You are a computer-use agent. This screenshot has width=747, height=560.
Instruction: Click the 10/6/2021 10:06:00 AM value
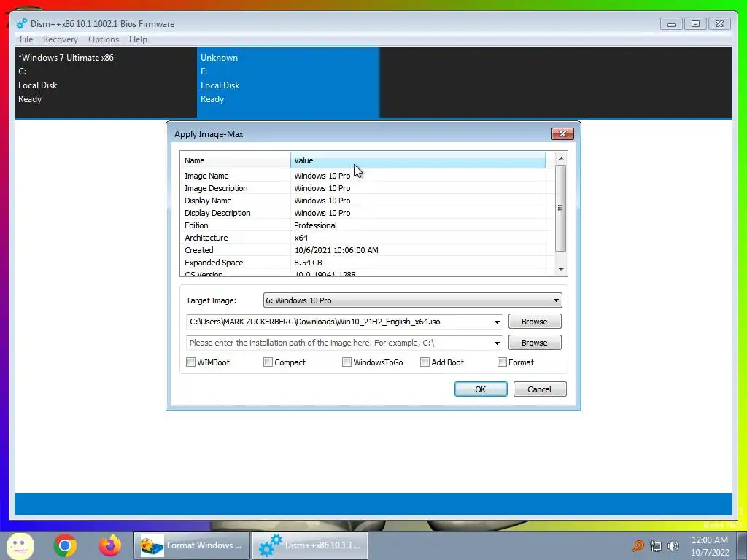336,250
